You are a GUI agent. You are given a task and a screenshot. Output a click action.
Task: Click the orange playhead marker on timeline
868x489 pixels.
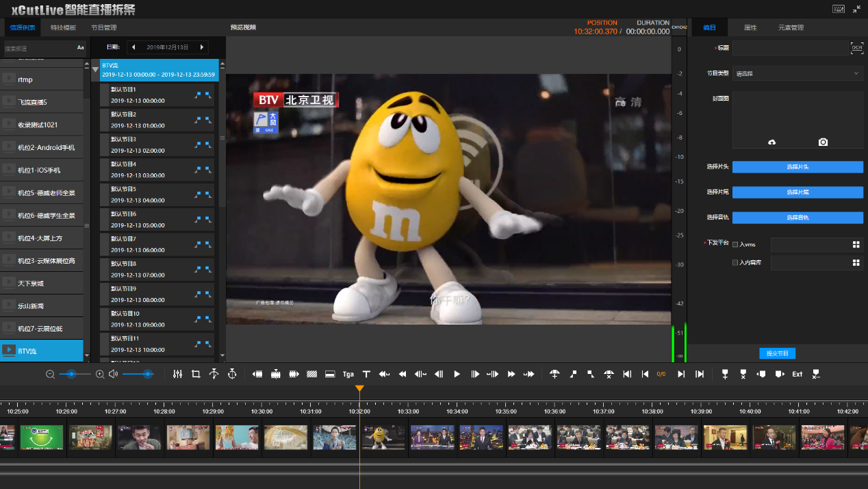click(x=359, y=388)
